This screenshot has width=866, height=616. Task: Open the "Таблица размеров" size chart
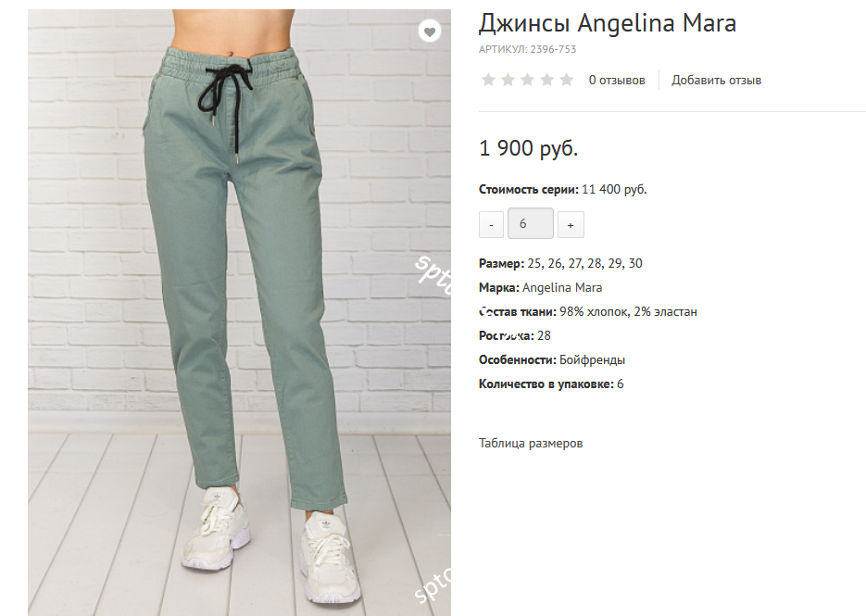(531, 443)
